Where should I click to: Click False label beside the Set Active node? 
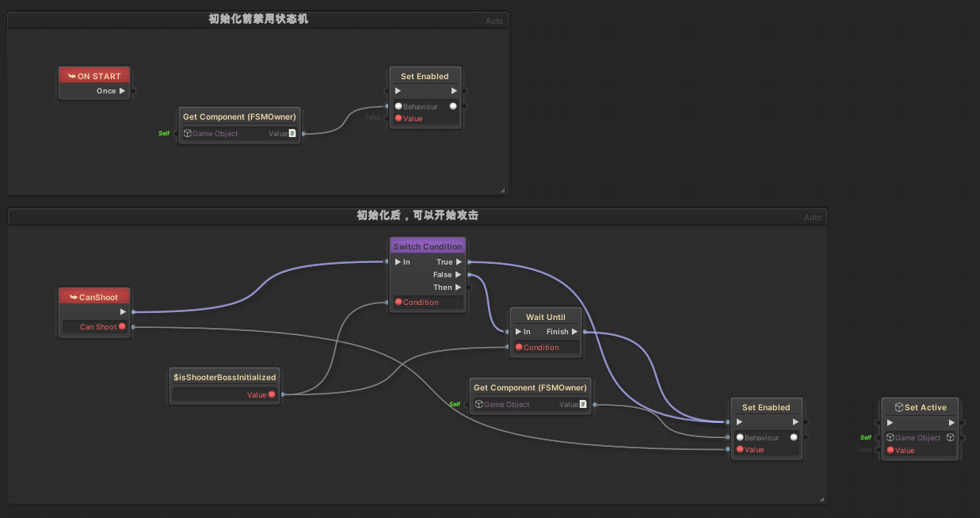[x=864, y=450]
